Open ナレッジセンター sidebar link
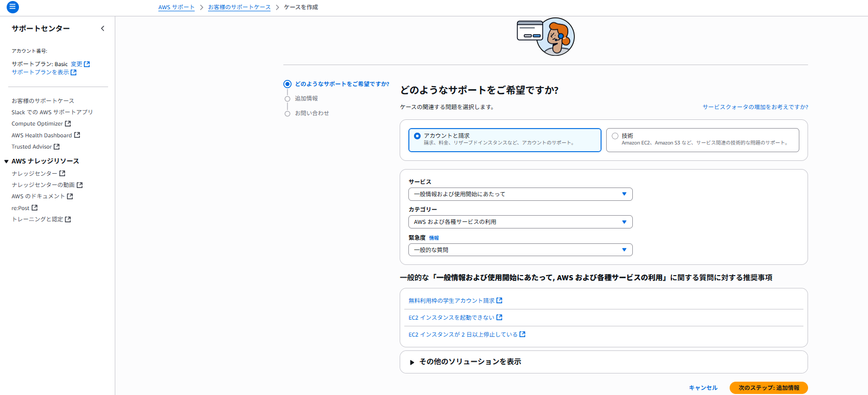 tap(34, 174)
